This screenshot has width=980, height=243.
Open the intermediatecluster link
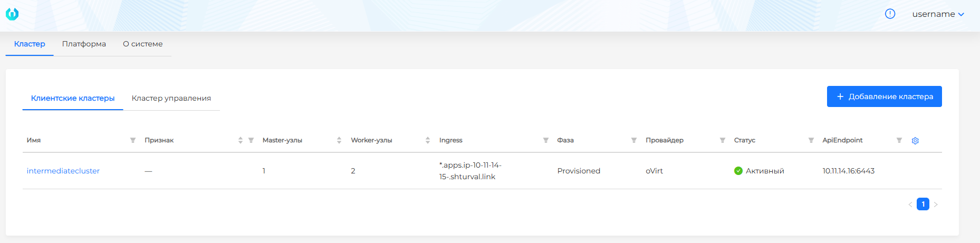[63, 171]
